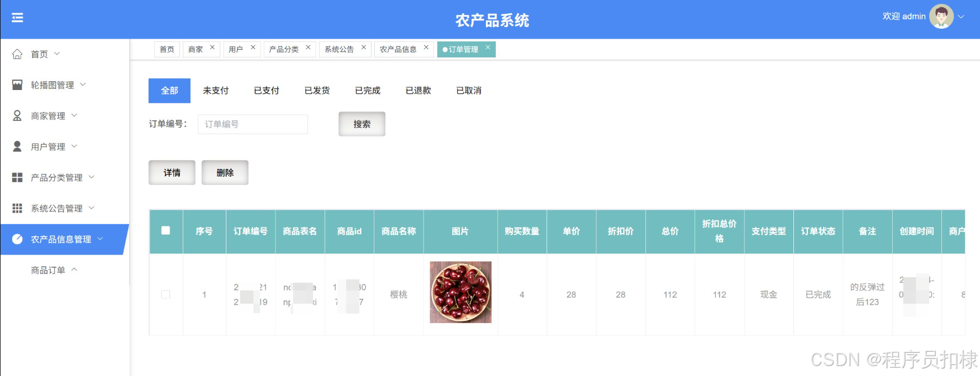Click the grid icon beside 系统公告管理
The width and height of the screenshot is (980, 376).
coord(17,208)
